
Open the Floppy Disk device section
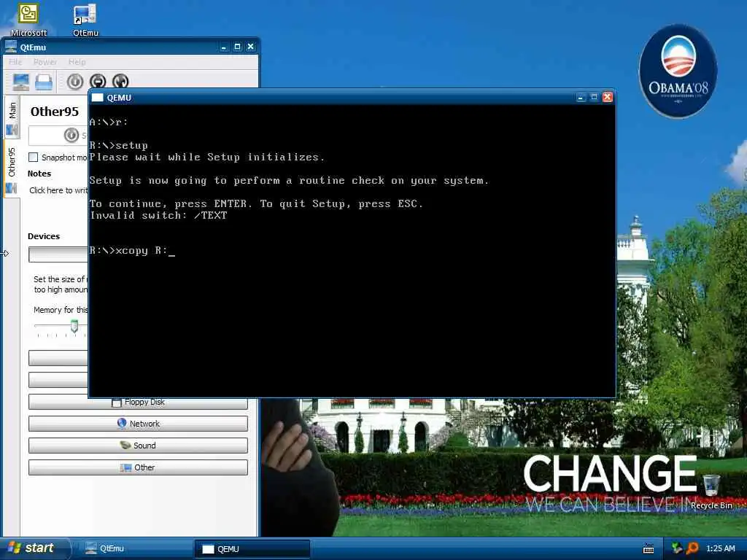[138, 402]
